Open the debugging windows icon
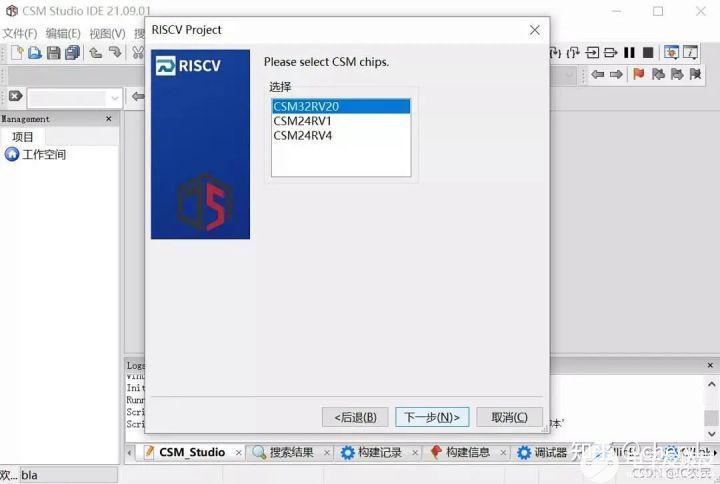 click(671, 53)
